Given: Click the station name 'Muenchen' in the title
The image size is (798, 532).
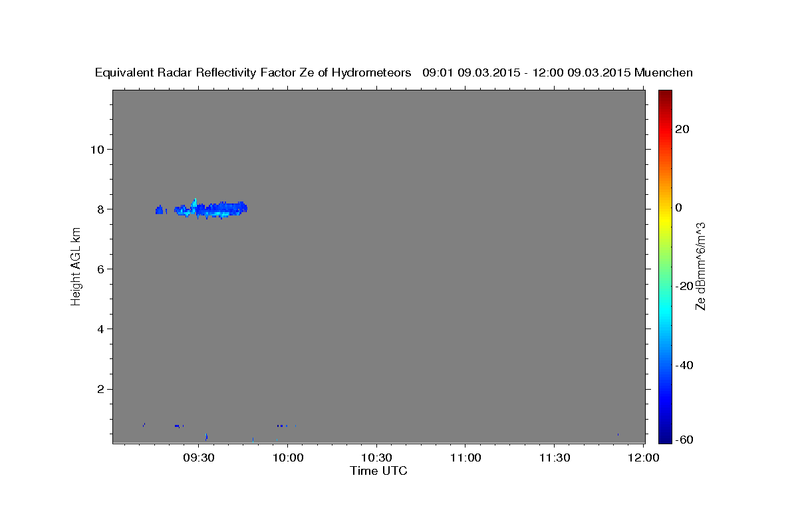Looking at the screenshot, I should 664,72.
